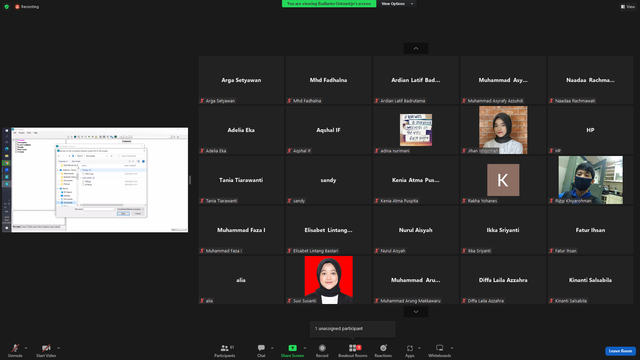Open share options caret beside Share Screen
Image resolution: width=640 pixels, height=360 pixels.
[x=304, y=348]
